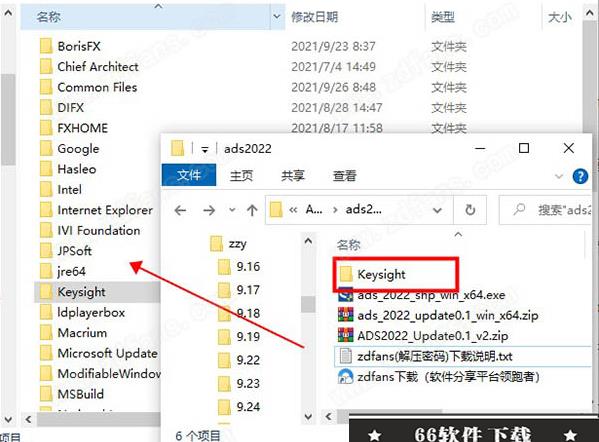Switch to the 查看 tab
This screenshot has width=599, height=442.
[344, 176]
